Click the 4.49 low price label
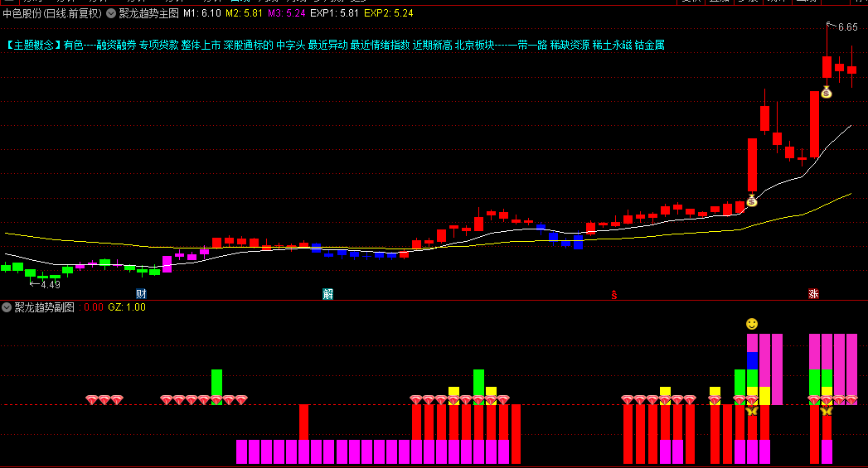 click(51, 285)
